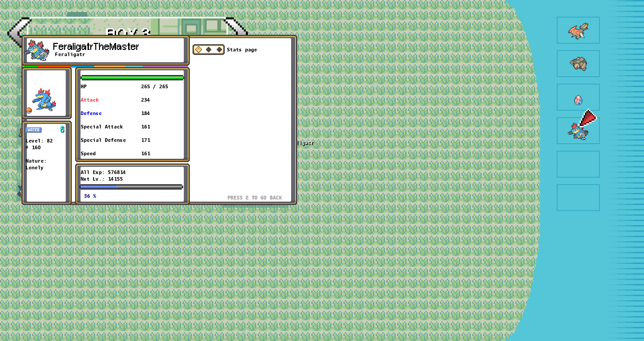The image size is (644, 341).
Task: Click the Lonely nature value
Action: (x=35, y=167)
